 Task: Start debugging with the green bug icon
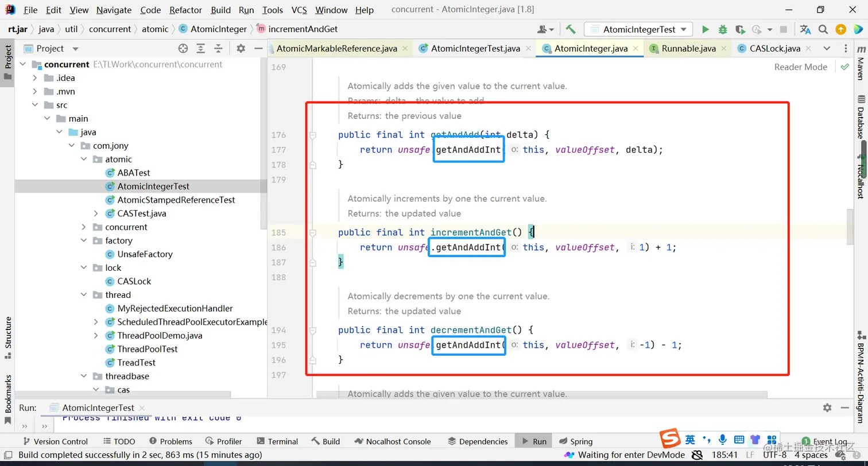(723, 29)
